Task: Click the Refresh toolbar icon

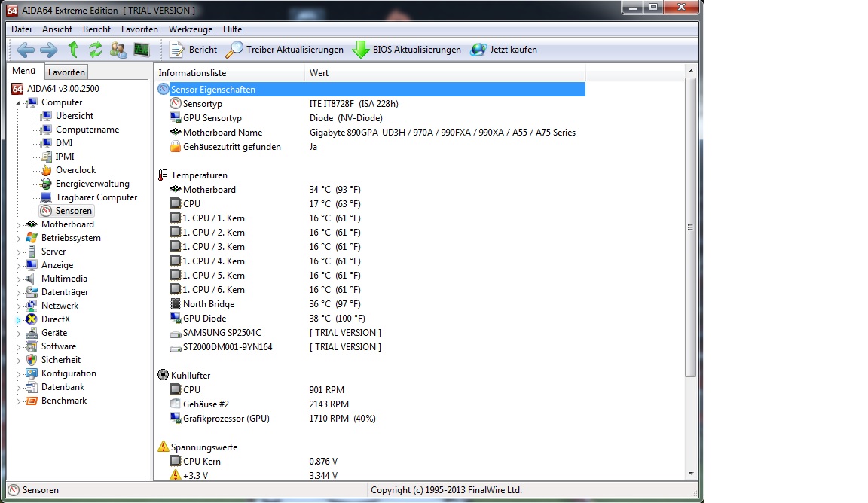Action: (95, 50)
